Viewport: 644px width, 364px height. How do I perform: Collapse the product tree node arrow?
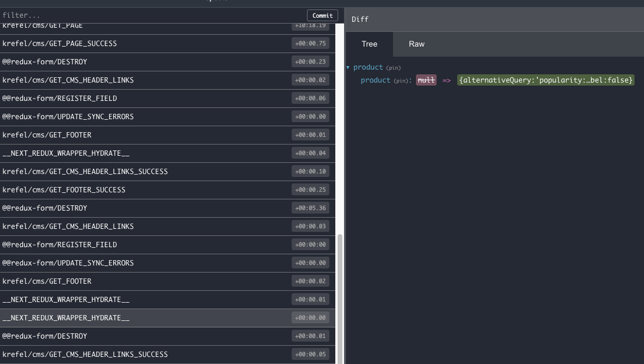click(348, 67)
